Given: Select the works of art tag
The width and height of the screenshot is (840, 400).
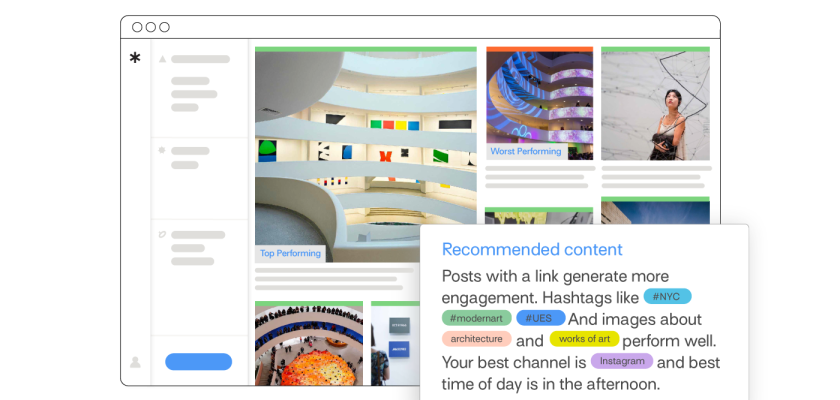Looking at the screenshot, I should tap(584, 339).
